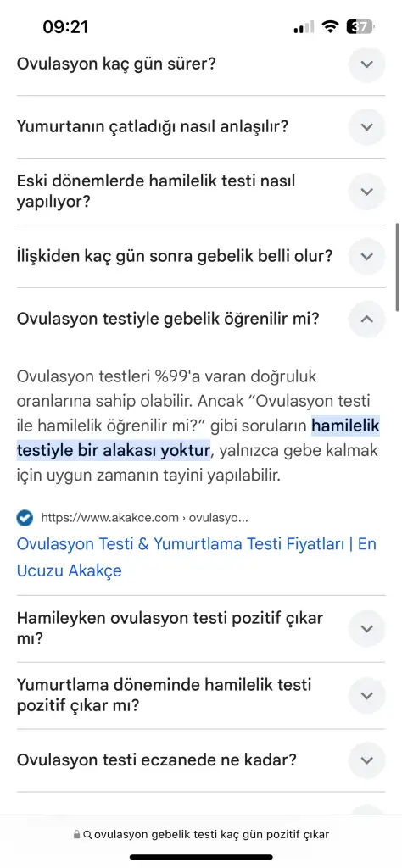Tap the magnifier icon in address bar

(87, 834)
